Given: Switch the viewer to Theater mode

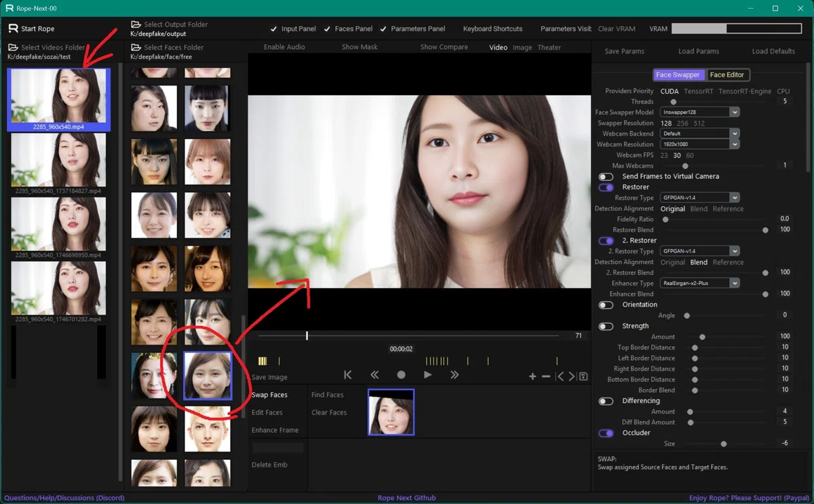Looking at the screenshot, I should point(549,47).
